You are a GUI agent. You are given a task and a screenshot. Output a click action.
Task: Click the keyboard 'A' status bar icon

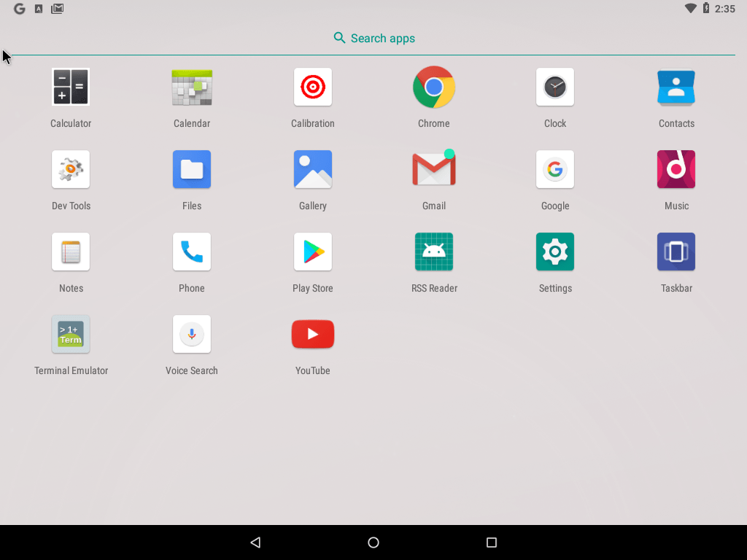tap(39, 9)
